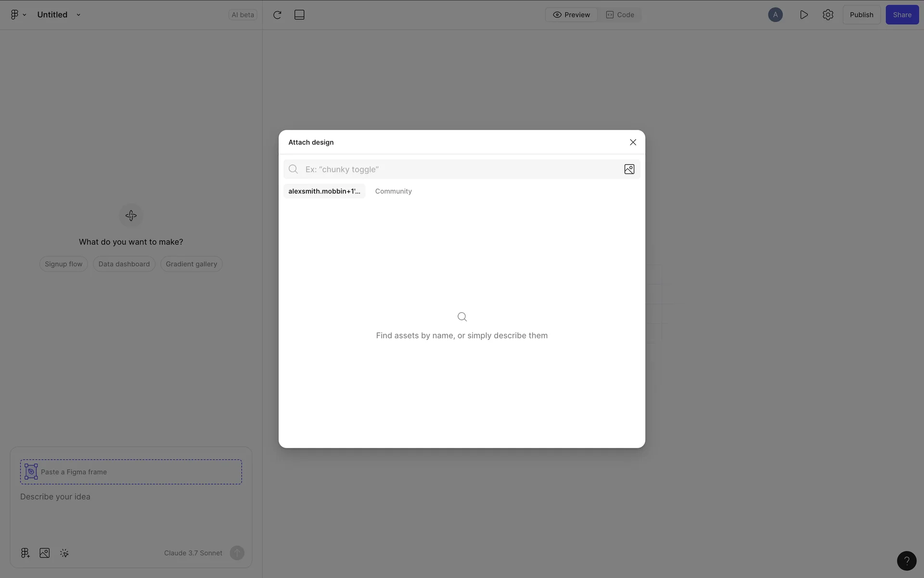Click the Share button
924x578 pixels.
tap(902, 15)
